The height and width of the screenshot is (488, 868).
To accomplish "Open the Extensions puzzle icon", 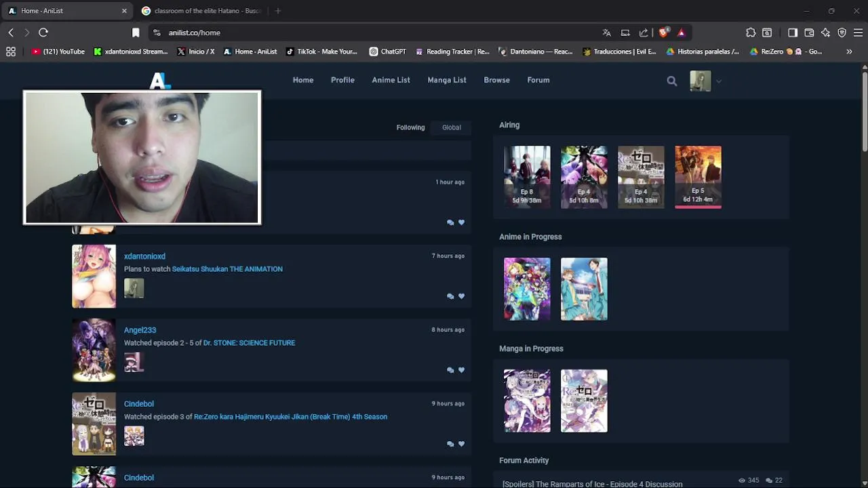I will point(751,33).
